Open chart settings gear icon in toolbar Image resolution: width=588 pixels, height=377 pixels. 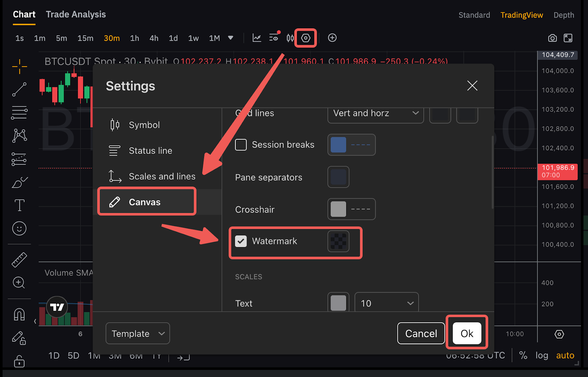click(x=305, y=38)
